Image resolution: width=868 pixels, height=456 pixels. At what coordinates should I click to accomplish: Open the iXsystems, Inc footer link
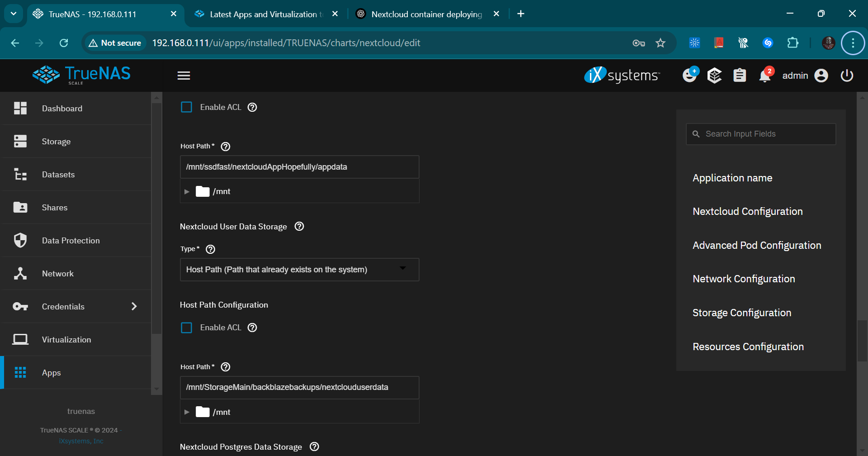(81, 441)
